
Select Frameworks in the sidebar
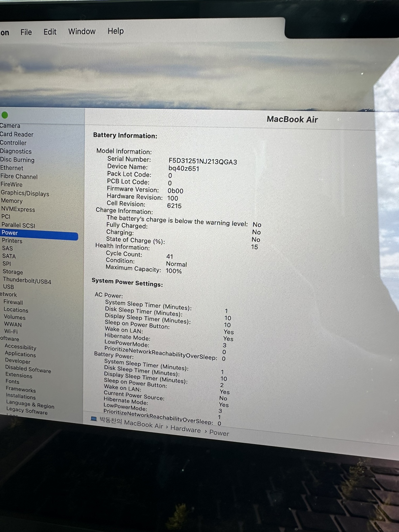[21, 390]
